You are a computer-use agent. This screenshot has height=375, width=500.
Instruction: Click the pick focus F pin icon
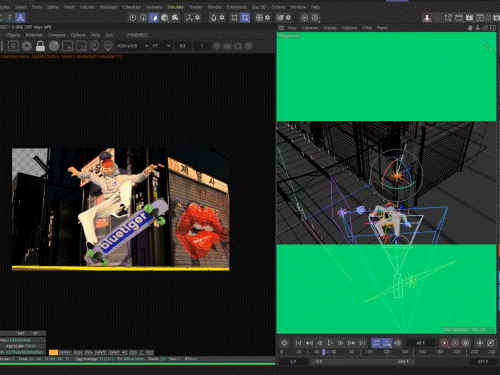95,46
